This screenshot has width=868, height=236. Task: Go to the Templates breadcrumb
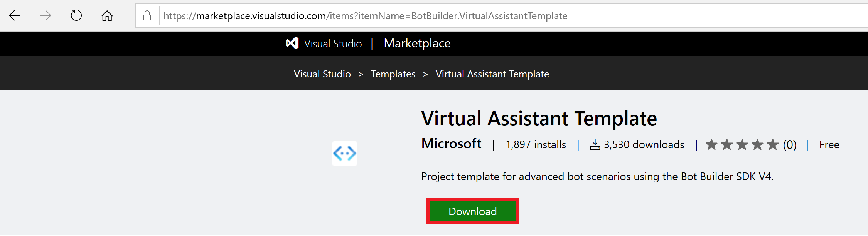[393, 74]
